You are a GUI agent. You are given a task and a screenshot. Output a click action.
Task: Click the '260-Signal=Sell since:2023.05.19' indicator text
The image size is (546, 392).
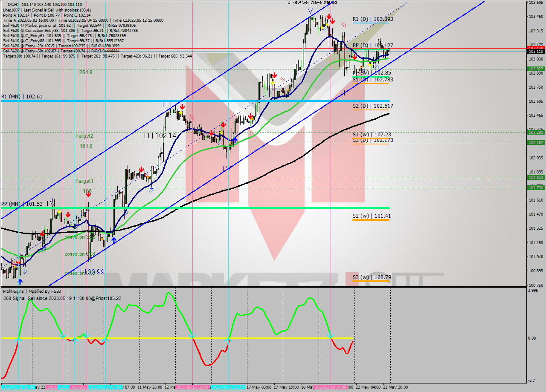point(62,298)
